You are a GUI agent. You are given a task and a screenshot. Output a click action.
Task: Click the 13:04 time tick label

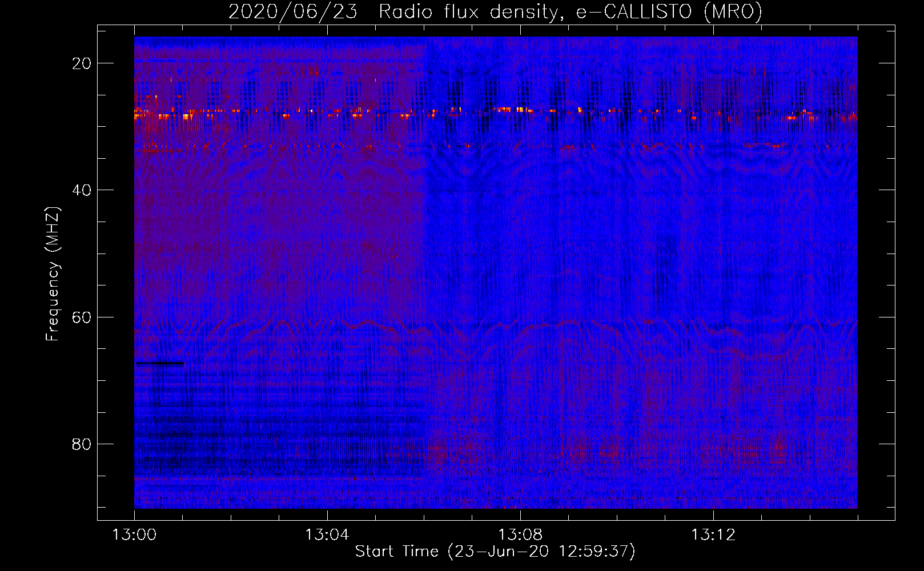(x=327, y=535)
